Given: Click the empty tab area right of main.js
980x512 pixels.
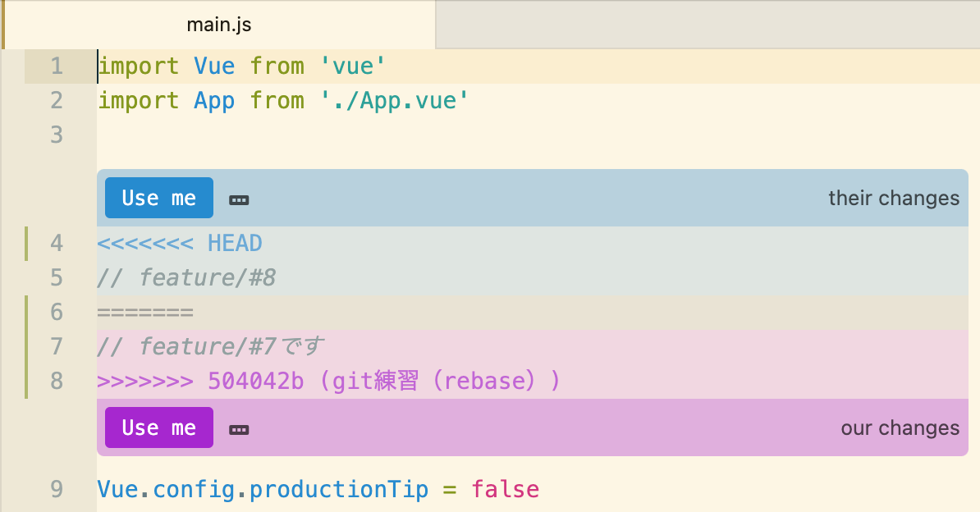Looking at the screenshot, I should (x=706, y=25).
